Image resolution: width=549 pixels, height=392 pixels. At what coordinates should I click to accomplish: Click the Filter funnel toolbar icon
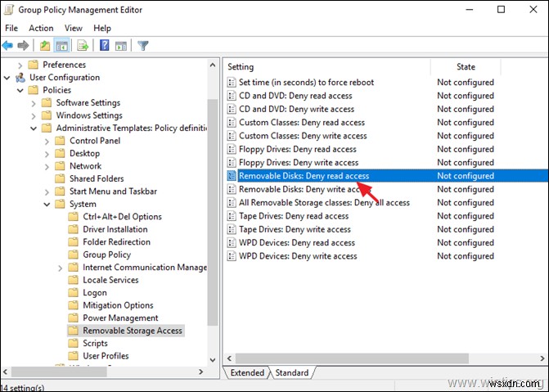click(143, 46)
